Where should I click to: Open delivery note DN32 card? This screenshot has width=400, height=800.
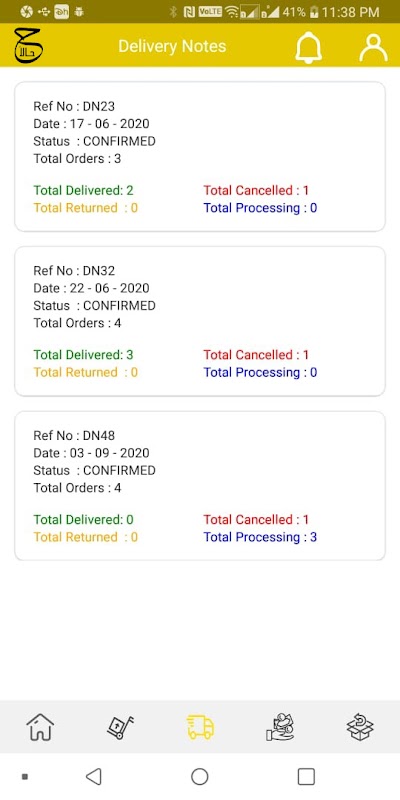click(200, 321)
